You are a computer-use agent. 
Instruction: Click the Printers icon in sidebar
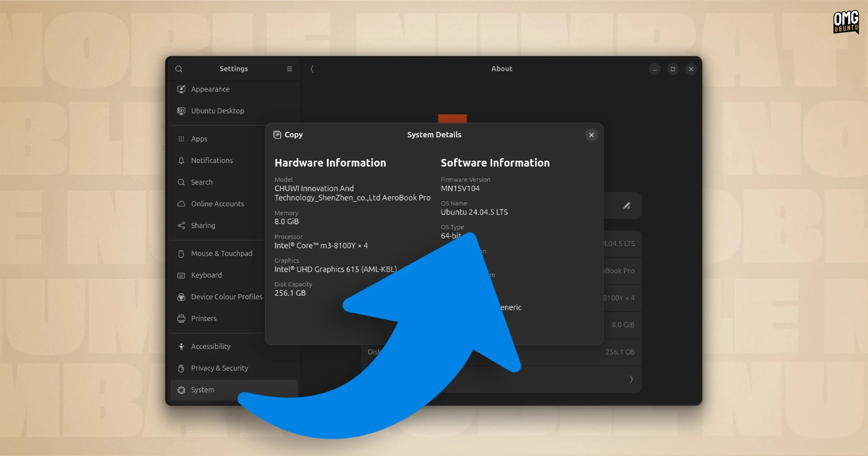click(x=181, y=319)
